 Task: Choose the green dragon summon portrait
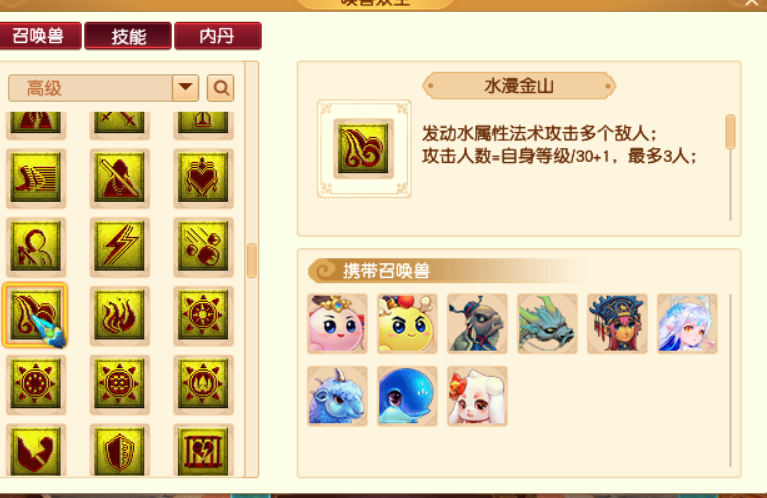coord(547,323)
